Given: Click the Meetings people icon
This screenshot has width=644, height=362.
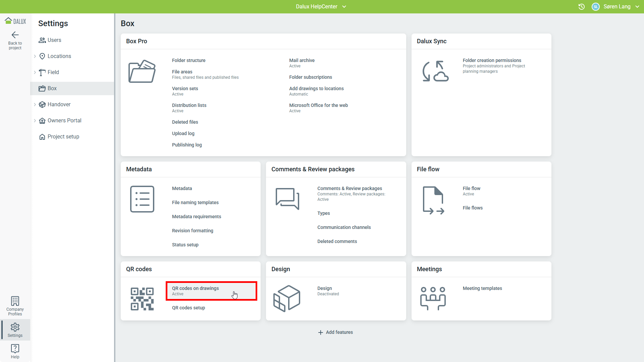Looking at the screenshot, I should click(x=433, y=298).
